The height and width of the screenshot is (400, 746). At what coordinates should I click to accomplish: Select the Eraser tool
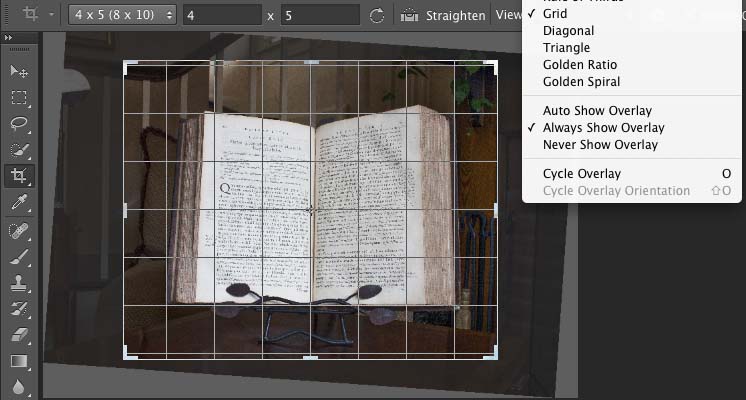click(19, 335)
